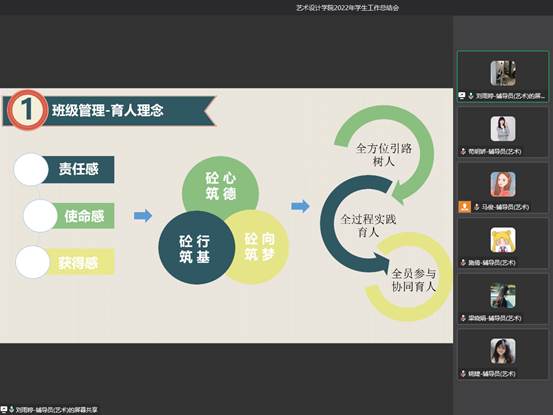553x415 pixels.
Task: Click the dark circle 砼行筑基 on the slide
Action: [x=196, y=248]
